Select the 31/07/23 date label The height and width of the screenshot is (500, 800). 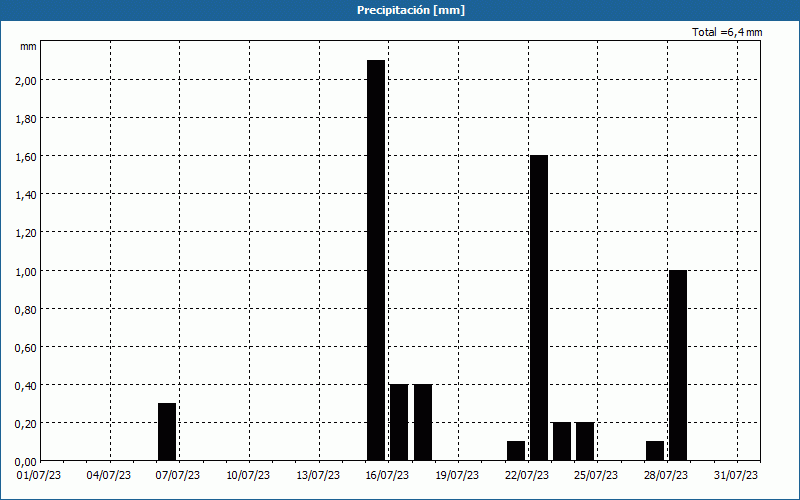click(736, 475)
